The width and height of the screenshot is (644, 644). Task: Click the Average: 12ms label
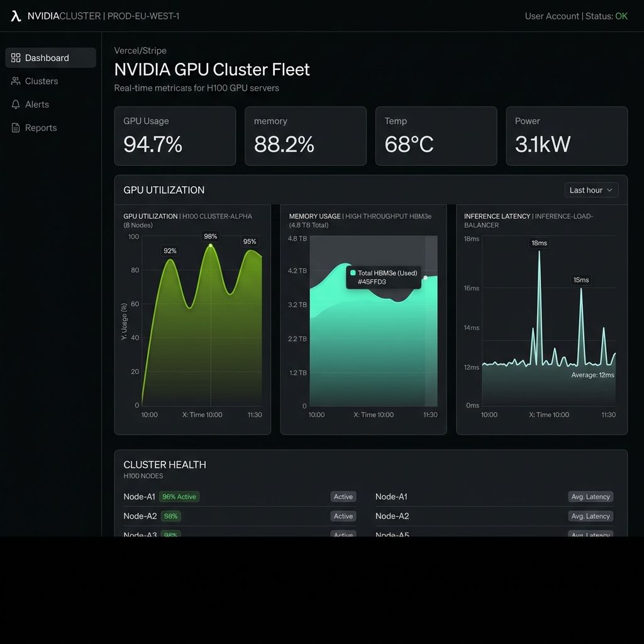tap(592, 375)
